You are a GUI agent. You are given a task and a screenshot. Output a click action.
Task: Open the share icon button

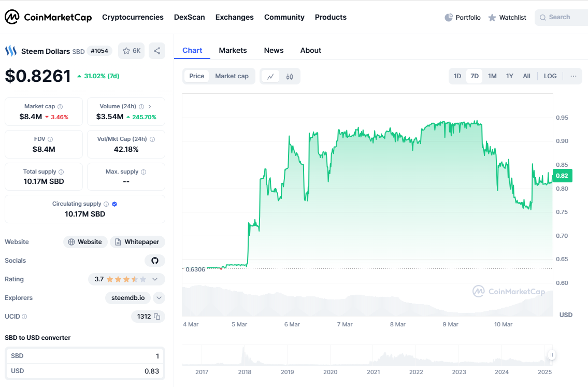[157, 51]
